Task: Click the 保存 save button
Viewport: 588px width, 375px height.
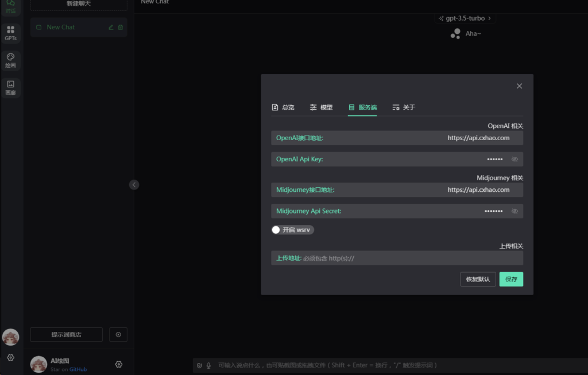Action: click(x=511, y=279)
